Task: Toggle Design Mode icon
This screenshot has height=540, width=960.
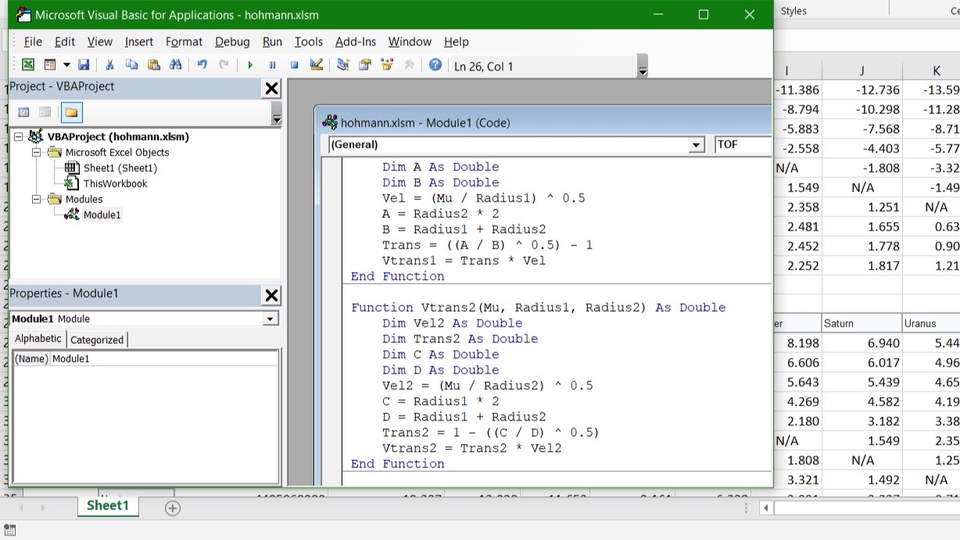Action: pos(317,64)
